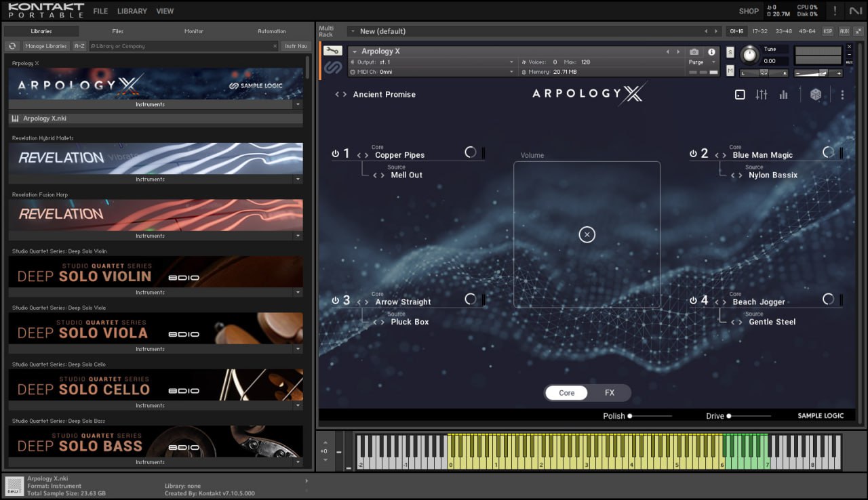The height and width of the screenshot is (500, 868).
Task: Show rack page 33-48
Action: [784, 31]
